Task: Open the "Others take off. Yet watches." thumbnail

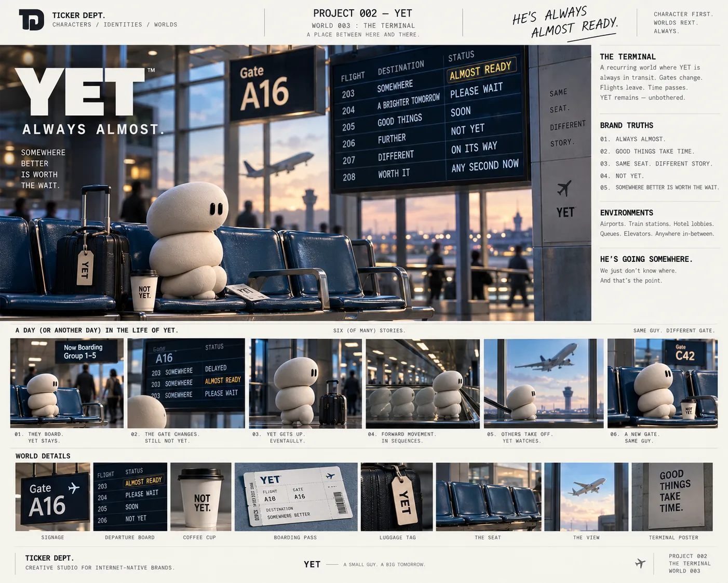Action: tap(544, 383)
